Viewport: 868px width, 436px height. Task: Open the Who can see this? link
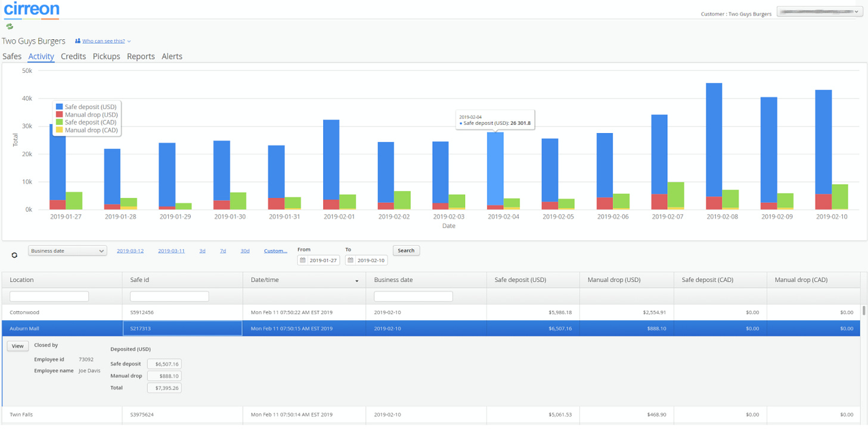[104, 41]
